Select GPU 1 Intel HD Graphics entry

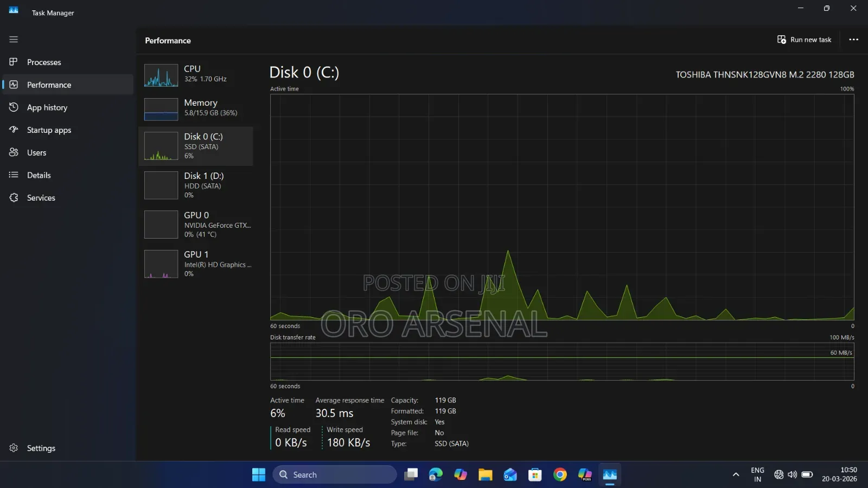(x=196, y=264)
